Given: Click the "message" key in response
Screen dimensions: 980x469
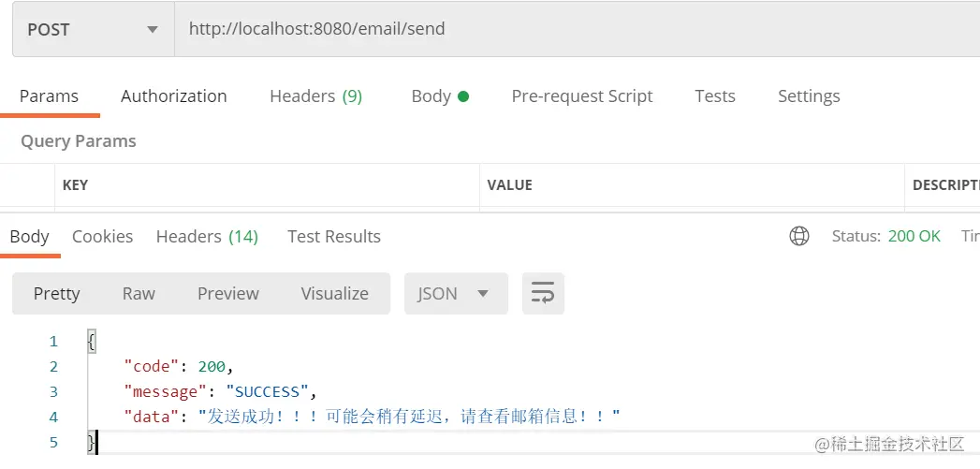Looking at the screenshot, I should pyautogui.click(x=166, y=392).
